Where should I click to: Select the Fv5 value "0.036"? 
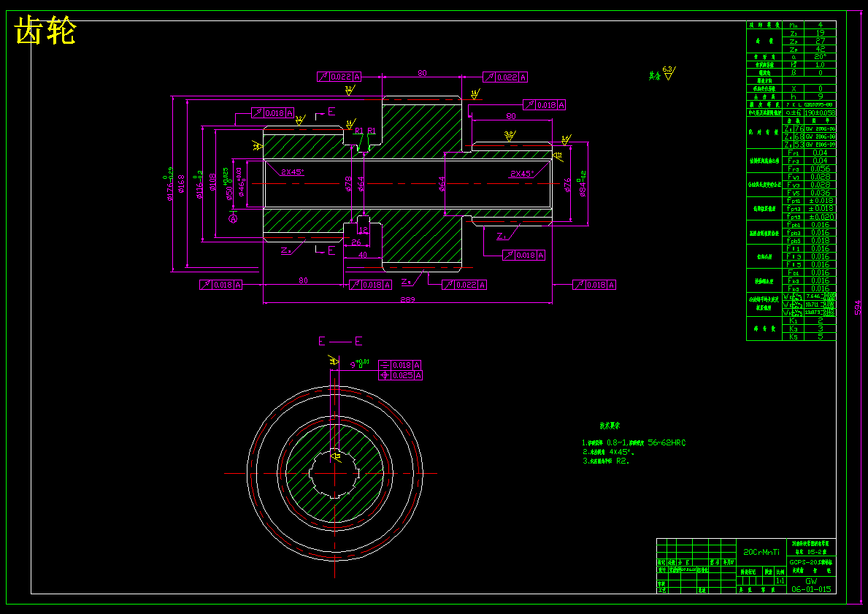coord(820,193)
